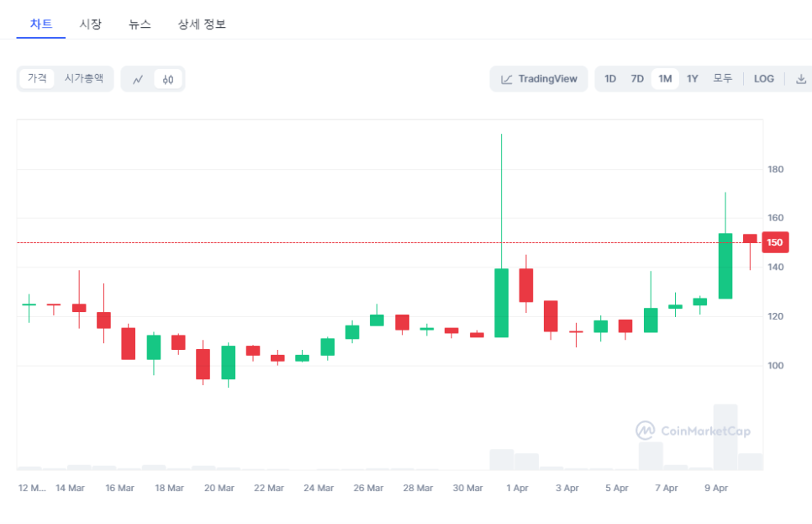This screenshot has height=524, width=812.
Task: Click the 1 Apr date label
Action: coord(517,488)
